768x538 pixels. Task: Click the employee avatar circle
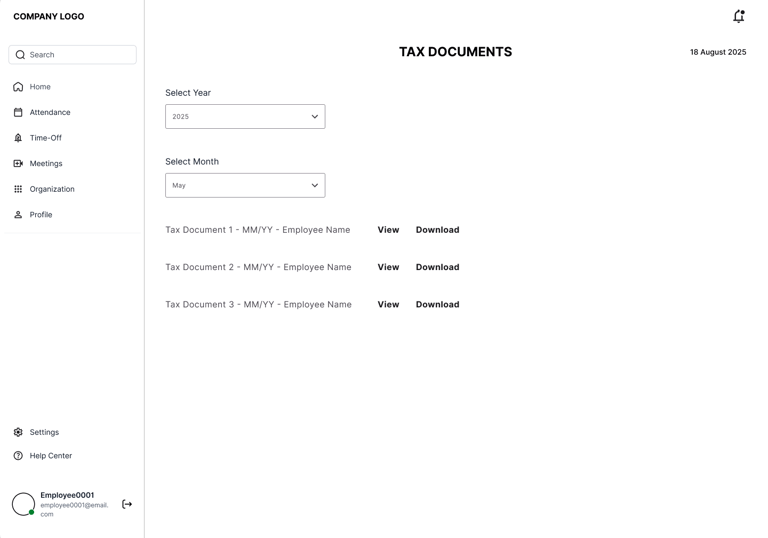pos(24,504)
